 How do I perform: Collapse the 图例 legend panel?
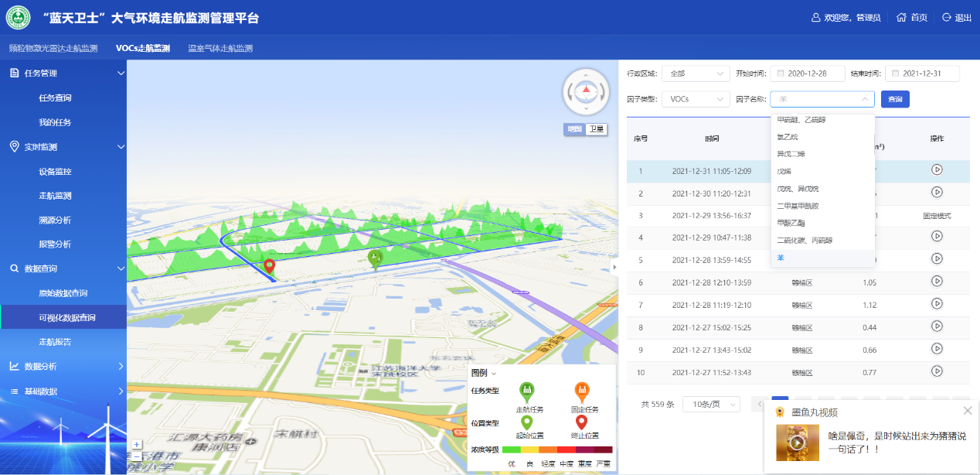tap(494, 374)
